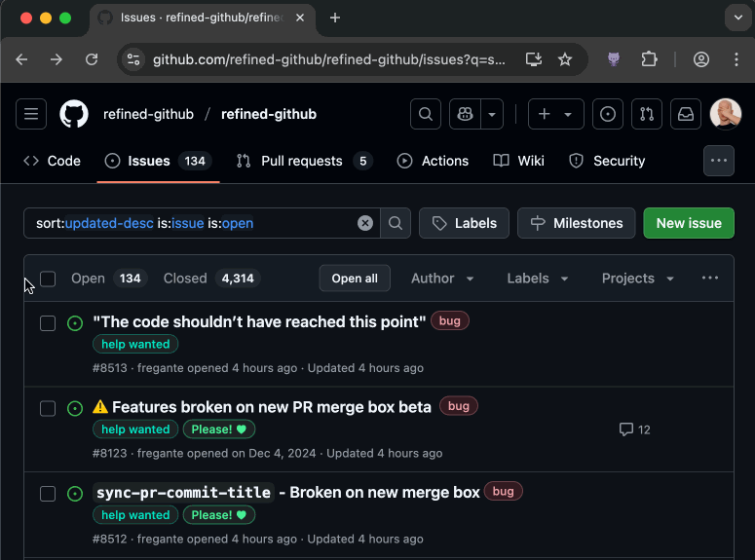The width and height of the screenshot is (755, 560).
Task: Switch to the Pull requests tab
Action: [x=303, y=161]
